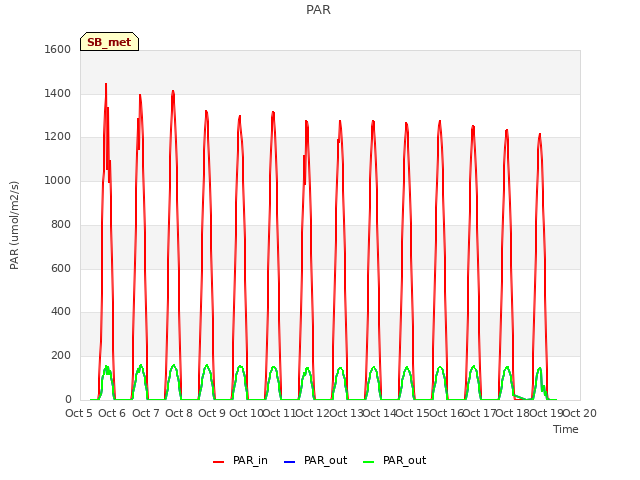
Task: Click the SB_met annotation label
Action: (109, 42)
